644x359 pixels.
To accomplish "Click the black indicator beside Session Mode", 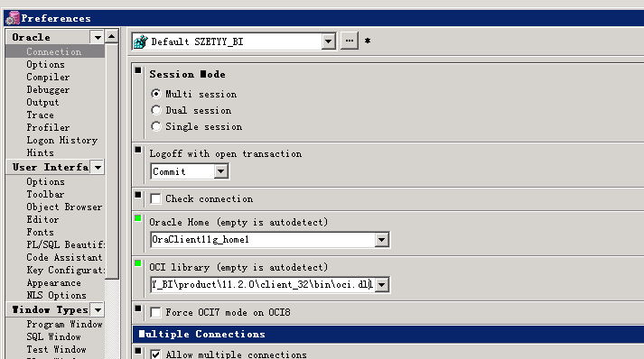I will click(138, 70).
